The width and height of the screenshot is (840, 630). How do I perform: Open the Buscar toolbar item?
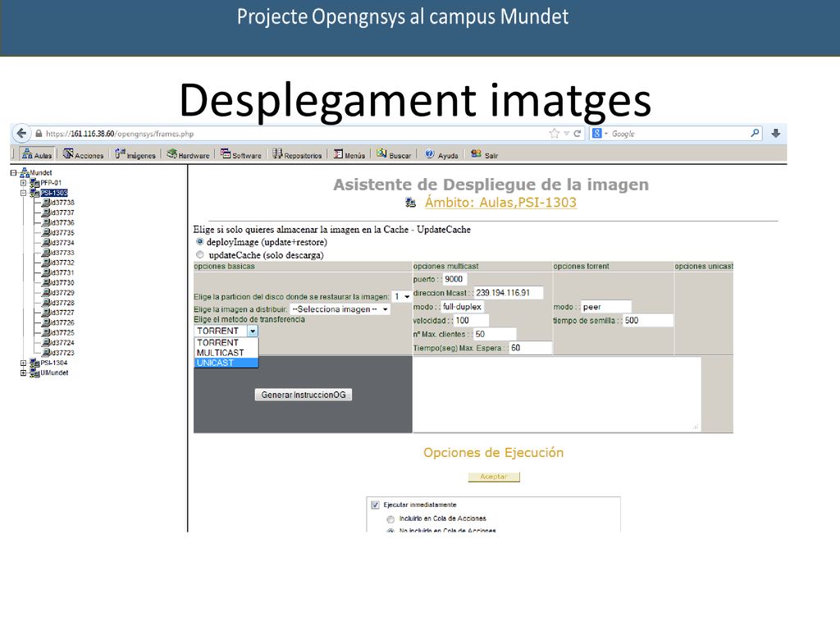tap(394, 154)
